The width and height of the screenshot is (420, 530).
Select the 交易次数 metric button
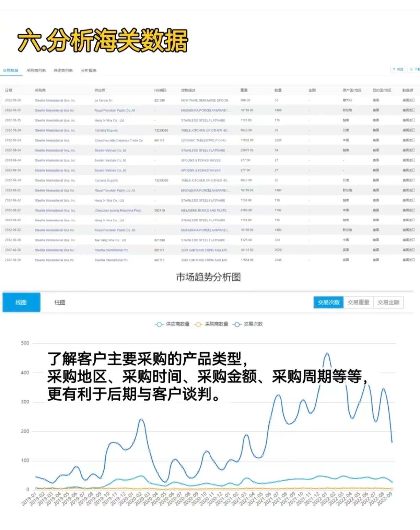point(328,302)
